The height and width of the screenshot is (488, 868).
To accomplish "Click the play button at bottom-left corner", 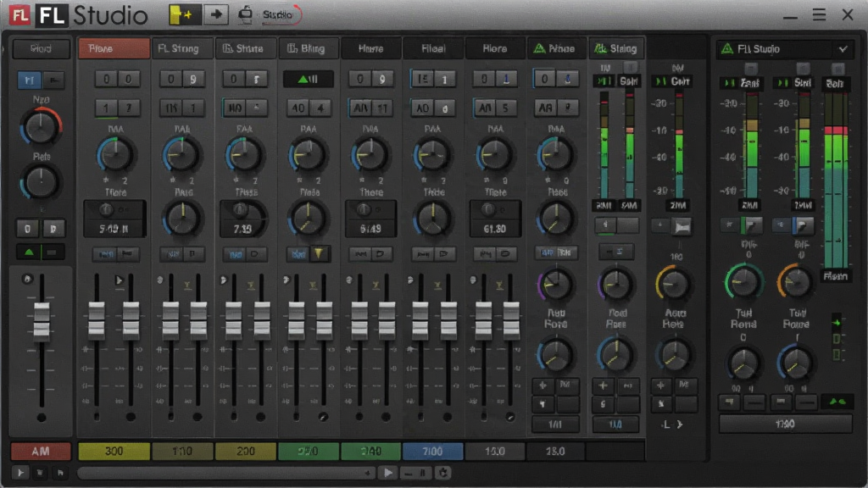I will point(20,473).
